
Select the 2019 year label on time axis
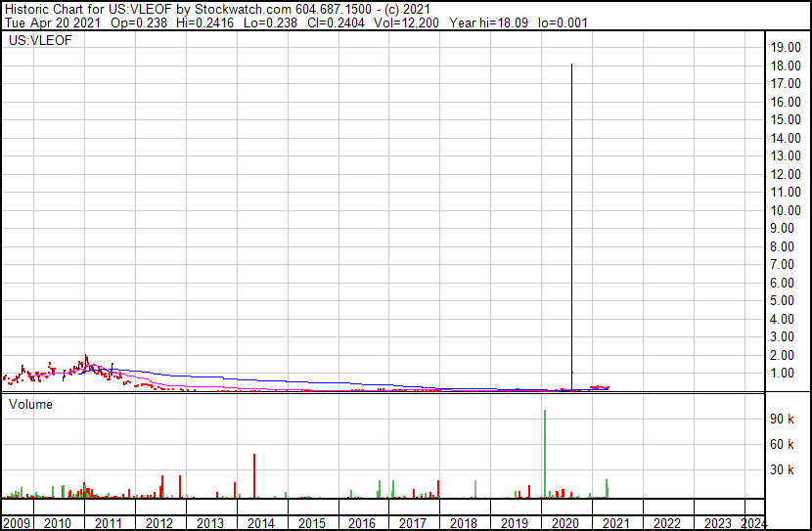(x=515, y=523)
